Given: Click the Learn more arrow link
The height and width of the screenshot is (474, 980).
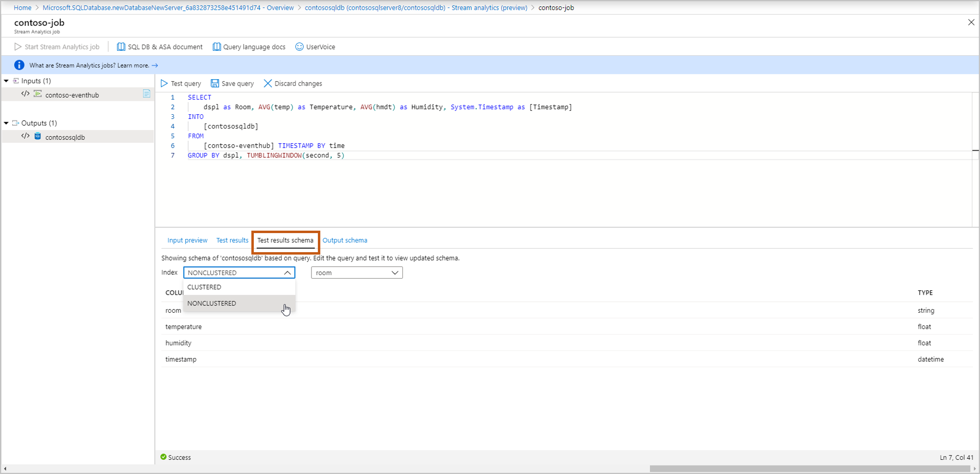Looking at the screenshot, I should click(155, 65).
